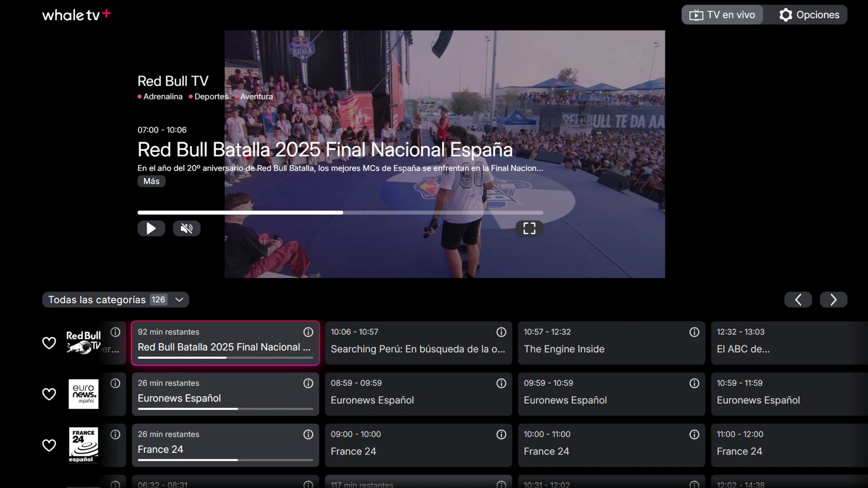Open Red Bull TV channel info icon
The image size is (868, 488).
[x=116, y=332]
